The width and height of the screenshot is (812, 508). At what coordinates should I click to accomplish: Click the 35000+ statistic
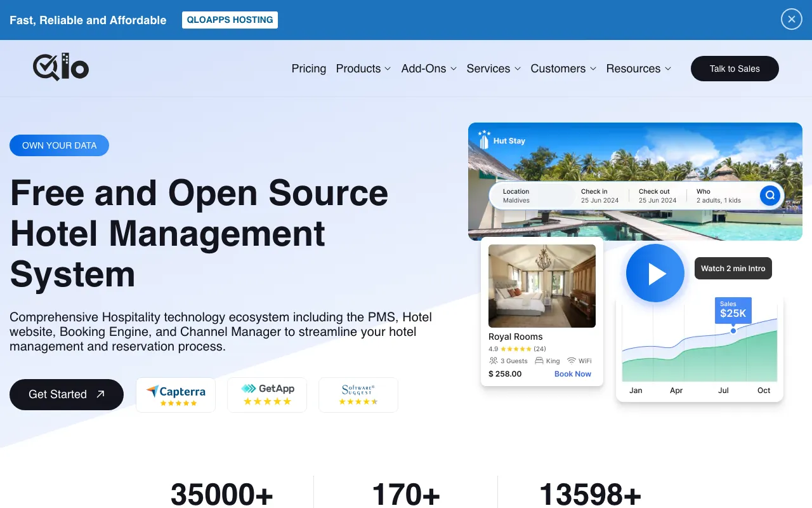222,495
